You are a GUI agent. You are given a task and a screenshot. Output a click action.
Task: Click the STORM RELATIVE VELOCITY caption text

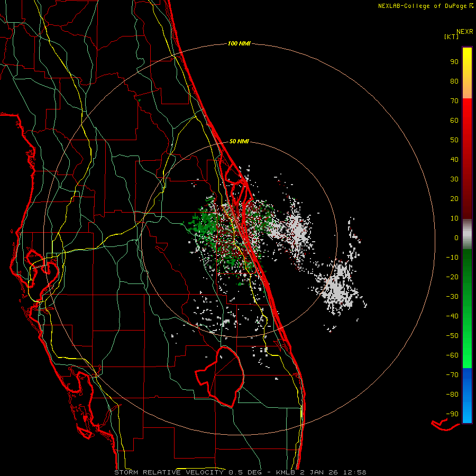click(x=169, y=472)
